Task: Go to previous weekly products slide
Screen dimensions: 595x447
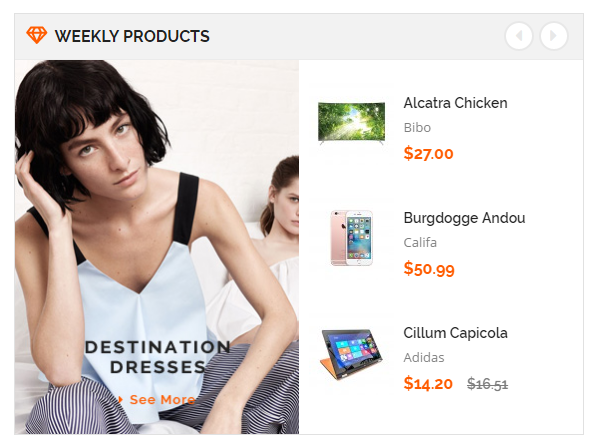Action: pos(519,36)
